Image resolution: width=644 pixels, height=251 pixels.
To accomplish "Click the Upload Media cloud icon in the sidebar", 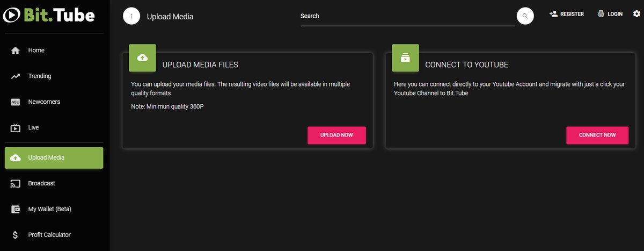I will [16, 157].
